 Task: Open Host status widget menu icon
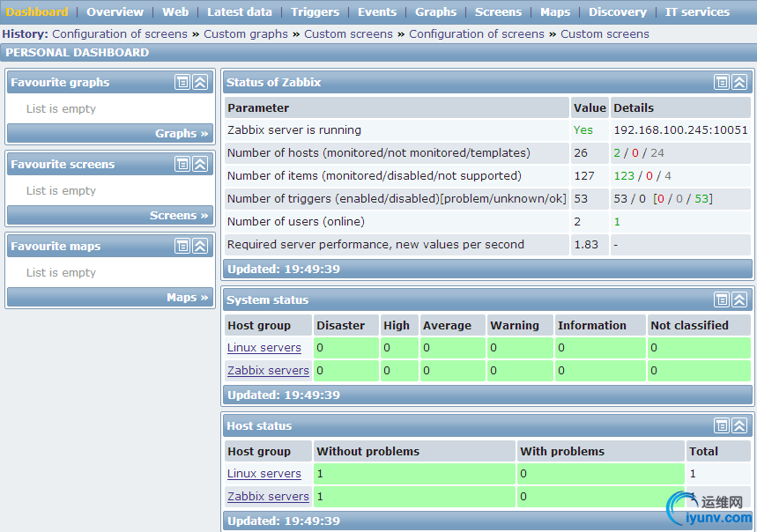tap(721, 426)
